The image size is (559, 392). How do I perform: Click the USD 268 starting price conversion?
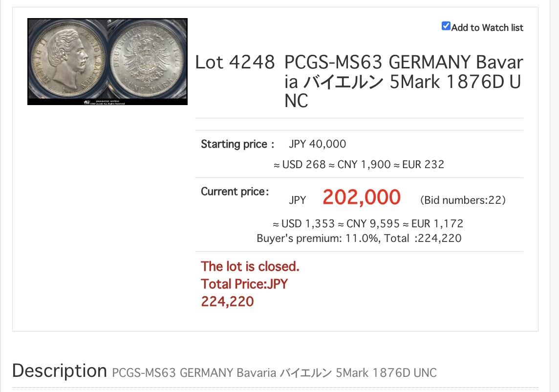point(299,165)
